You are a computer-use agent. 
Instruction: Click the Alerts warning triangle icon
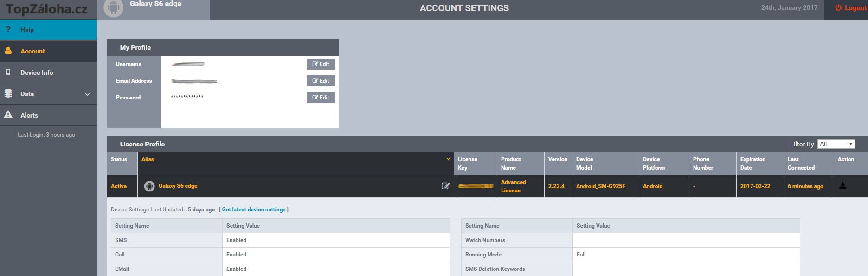point(8,115)
